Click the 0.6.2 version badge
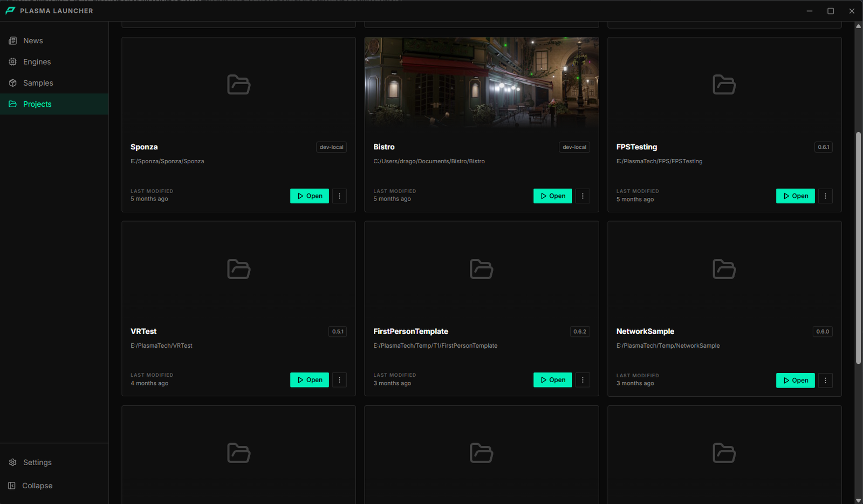Viewport: 863px width, 504px height. coord(580,332)
